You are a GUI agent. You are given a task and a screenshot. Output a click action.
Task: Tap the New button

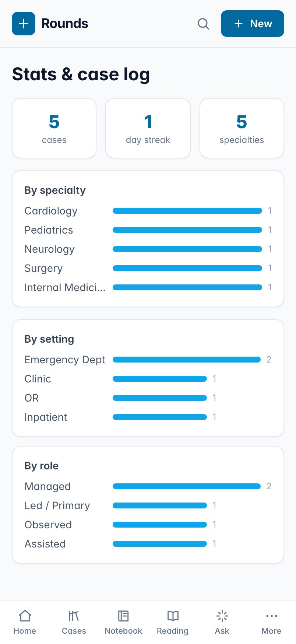point(253,24)
